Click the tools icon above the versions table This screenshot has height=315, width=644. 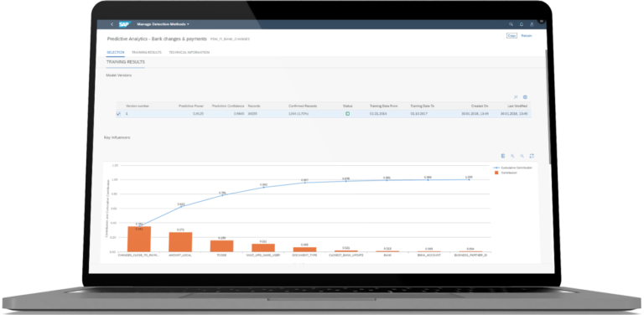tap(516, 97)
